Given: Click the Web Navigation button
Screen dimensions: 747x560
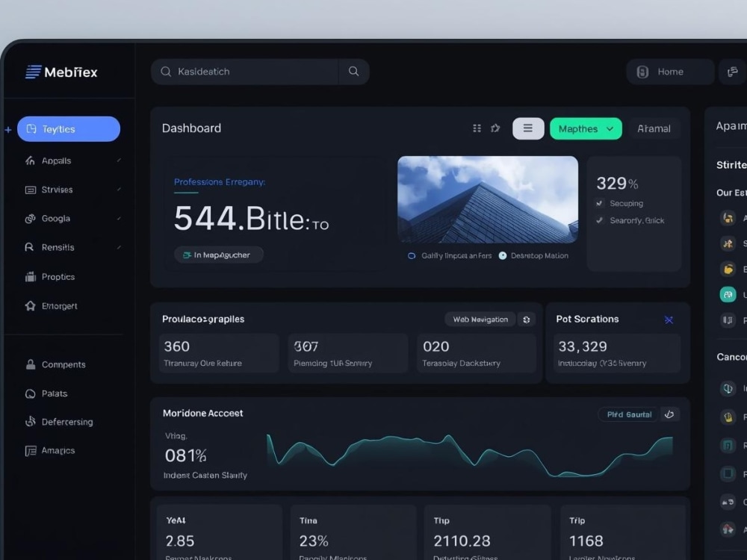Looking at the screenshot, I should tap(480, 320).
